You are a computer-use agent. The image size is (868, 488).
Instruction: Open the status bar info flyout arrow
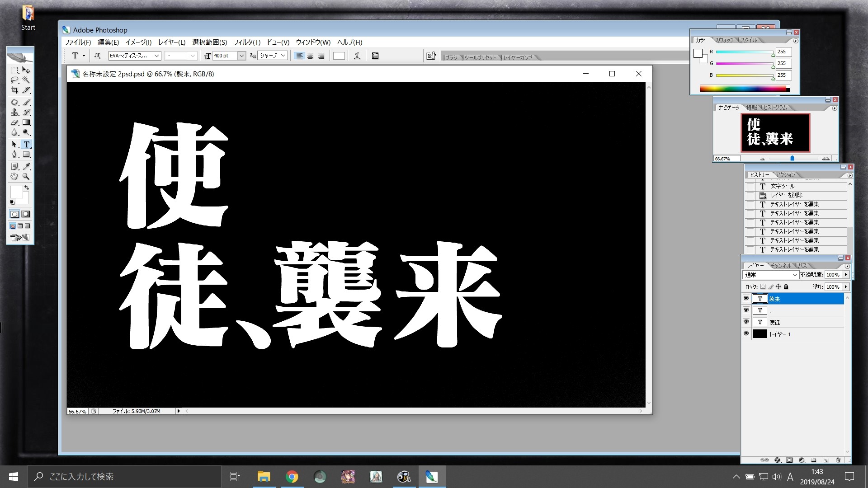[x=179, y=411]
